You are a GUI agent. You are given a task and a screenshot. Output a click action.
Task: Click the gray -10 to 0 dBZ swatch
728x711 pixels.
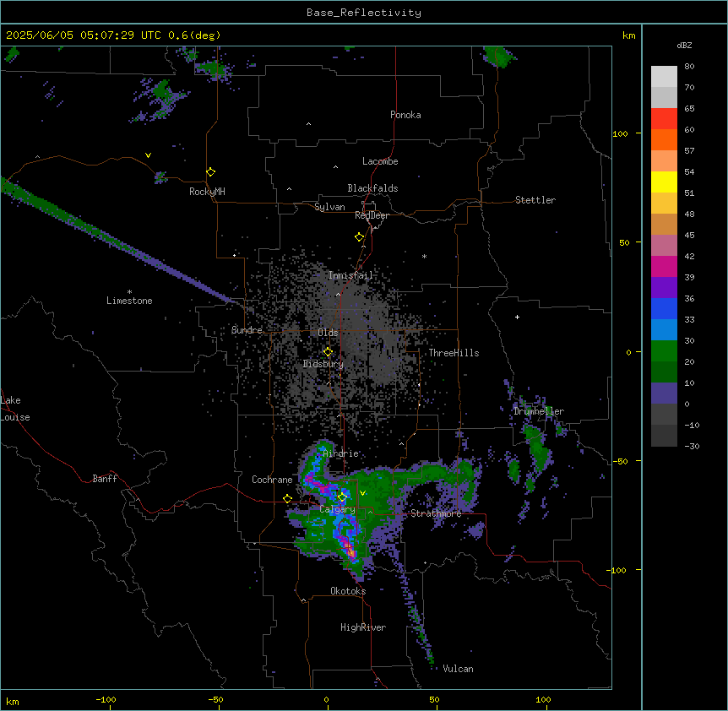[x=664, y=415]
